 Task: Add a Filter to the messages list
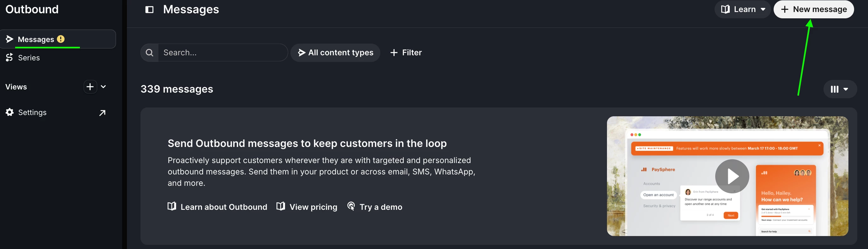click(x=406, y=53)
